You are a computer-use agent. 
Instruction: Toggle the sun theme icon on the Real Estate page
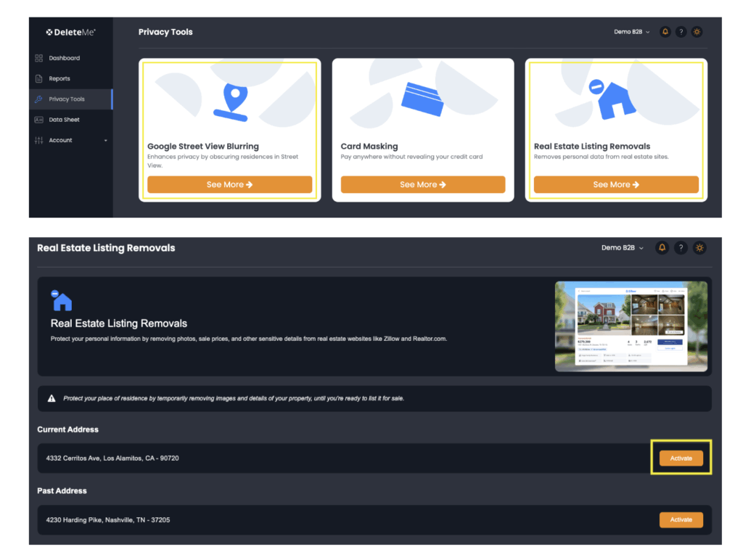tap(699, 248)
